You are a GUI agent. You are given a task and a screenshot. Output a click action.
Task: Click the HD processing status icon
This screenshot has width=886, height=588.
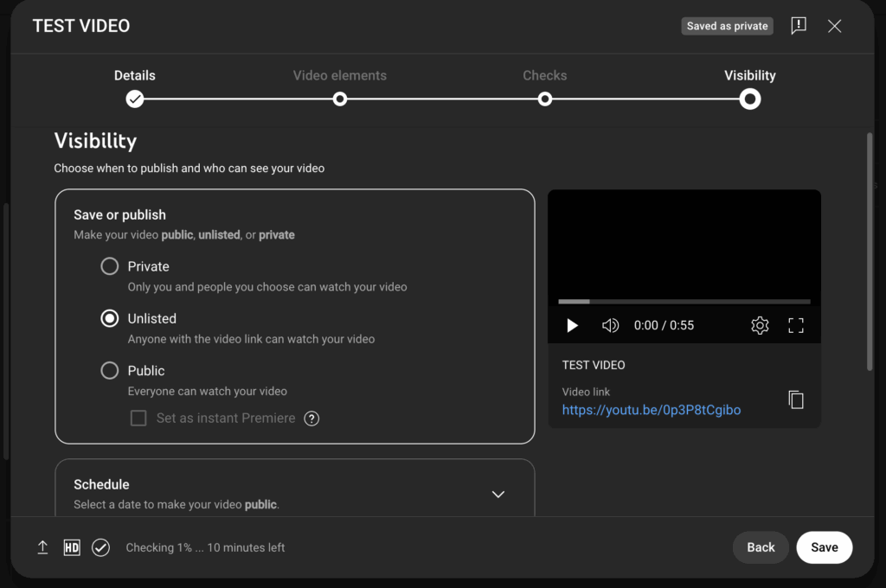point(72,547)
